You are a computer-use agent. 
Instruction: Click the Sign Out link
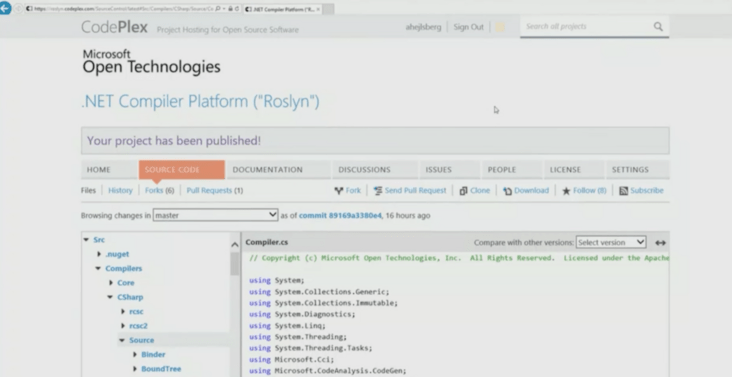pyautogui.click(x=468, y=27)
